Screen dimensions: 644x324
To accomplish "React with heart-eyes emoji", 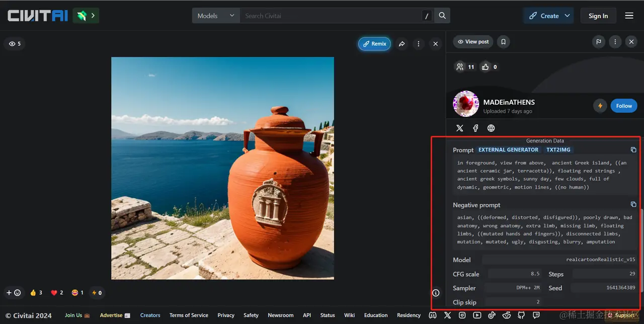I will 77,293.
